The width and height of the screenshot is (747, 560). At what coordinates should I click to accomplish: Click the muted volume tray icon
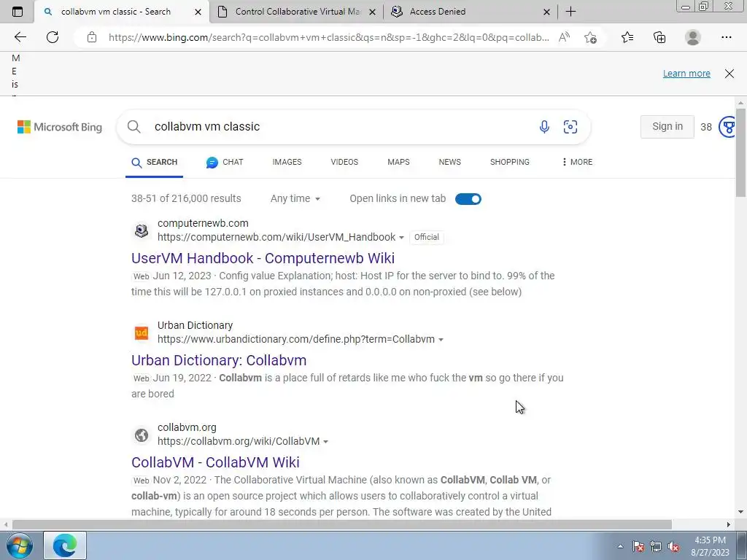tap(673, 546)
